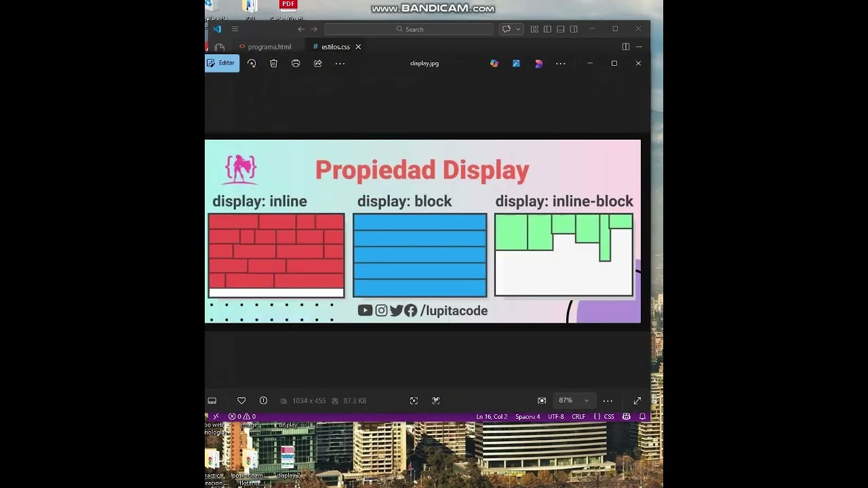Toggle the filmstrip view in Photos
The image size is (868, 488).
[x=212, y=401]
